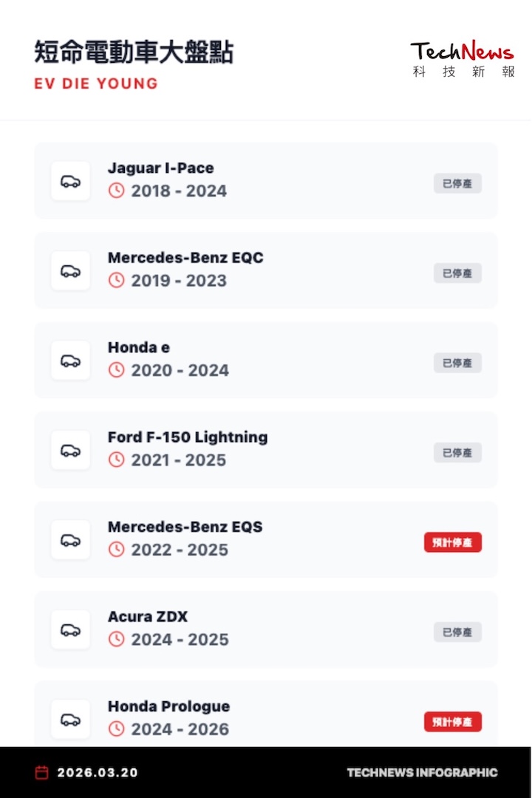The height and width of the screenshot is (798, 532).
Task: Click the clock icon next to 2022 - 2025
Action: click(116, 550)
